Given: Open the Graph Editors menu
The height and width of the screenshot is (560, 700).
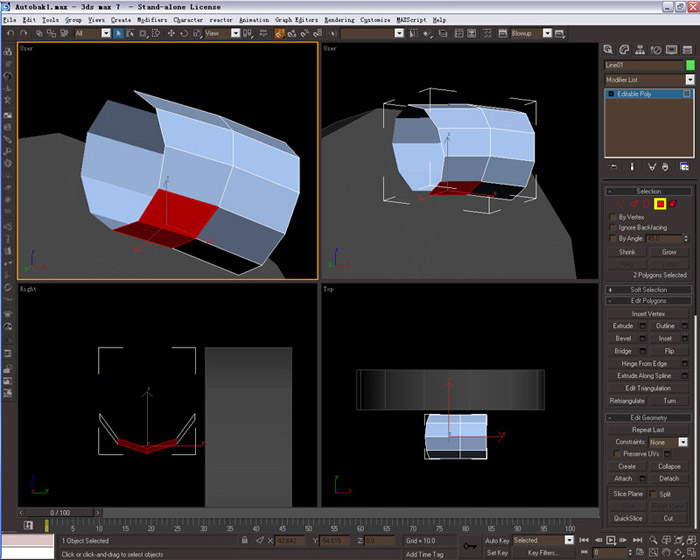Looking at the screenshot, I should coord(296,20).
